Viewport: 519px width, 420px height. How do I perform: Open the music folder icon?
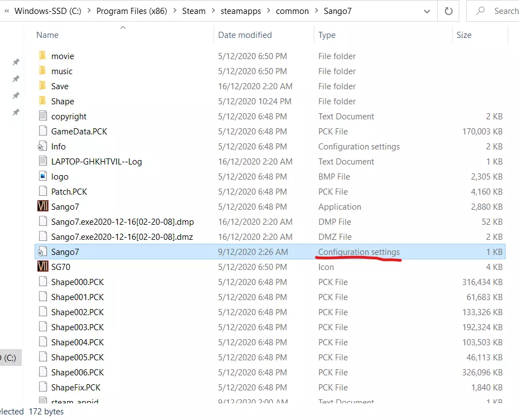click(x=42, y=71)
